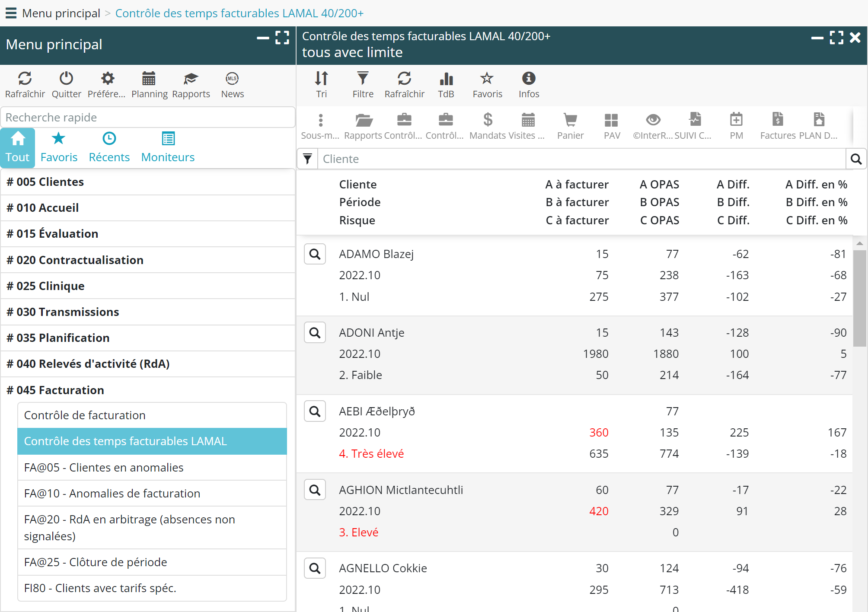Switch to the Moniteurs tab

click(x=168, y=147)
